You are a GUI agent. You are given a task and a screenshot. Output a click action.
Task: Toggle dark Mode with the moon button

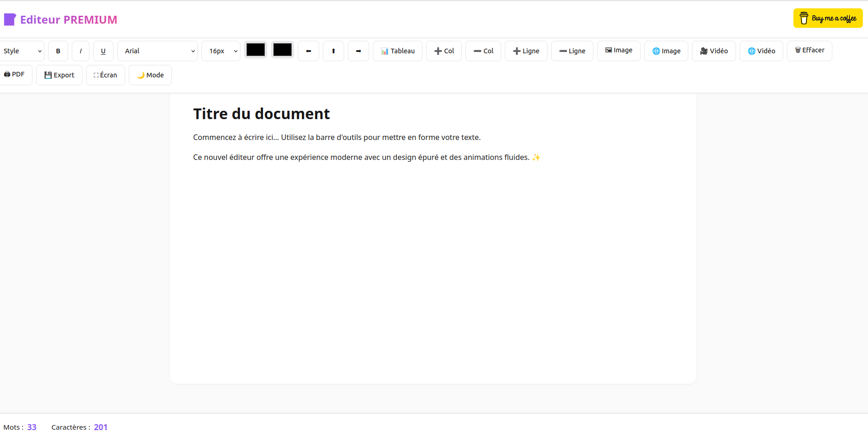pos(150,75)
